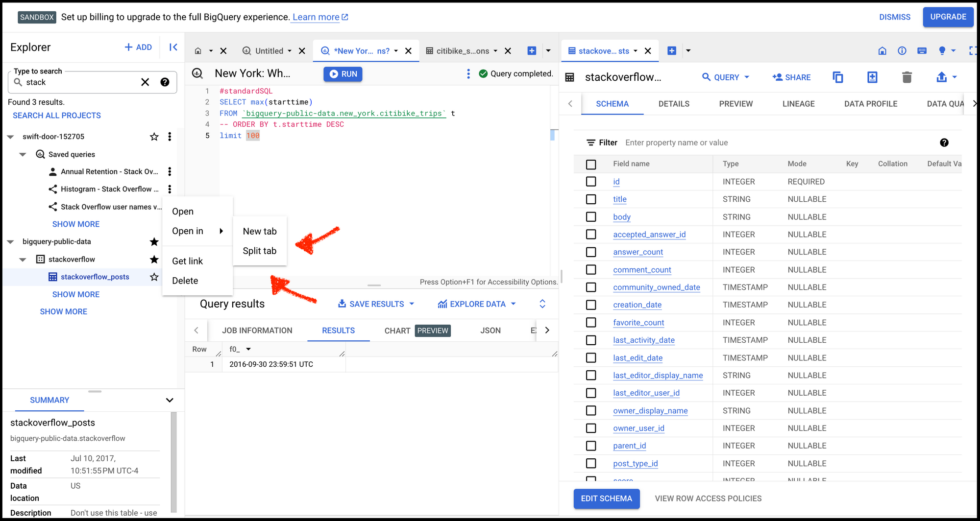Image resolution: width=980 pixels, height=521 pixels.
Task: Collapse the swift-door-152705 project tree
Action: (10, 137)
